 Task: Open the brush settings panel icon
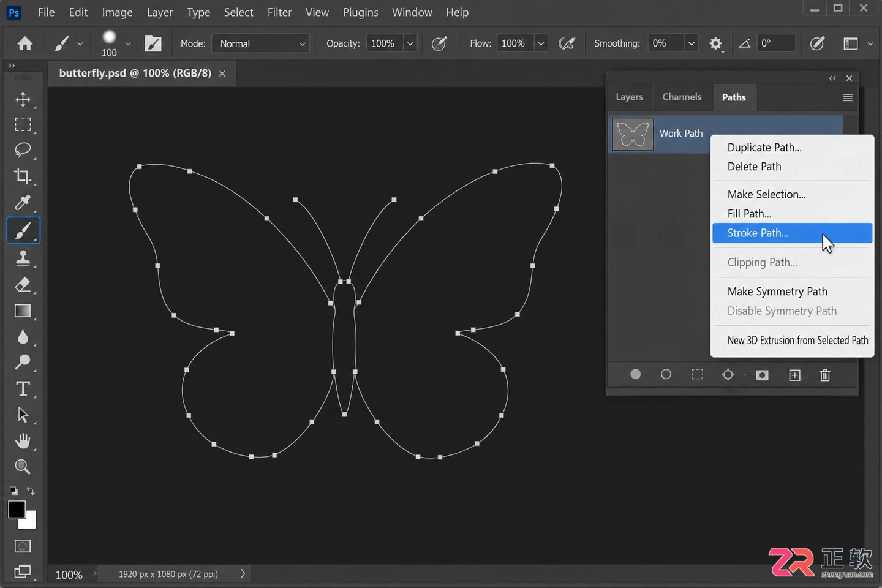click(x=153, y=43)
